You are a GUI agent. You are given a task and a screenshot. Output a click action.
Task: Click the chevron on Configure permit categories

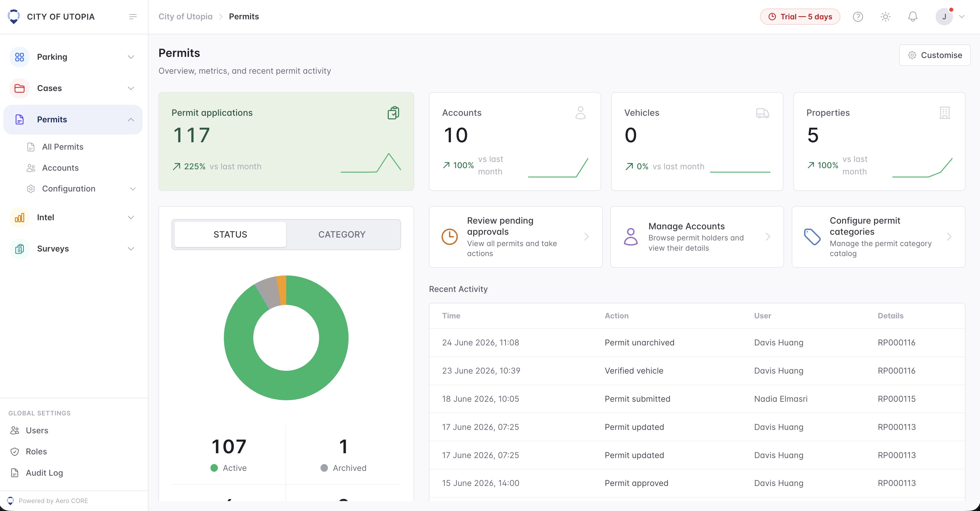949,237
